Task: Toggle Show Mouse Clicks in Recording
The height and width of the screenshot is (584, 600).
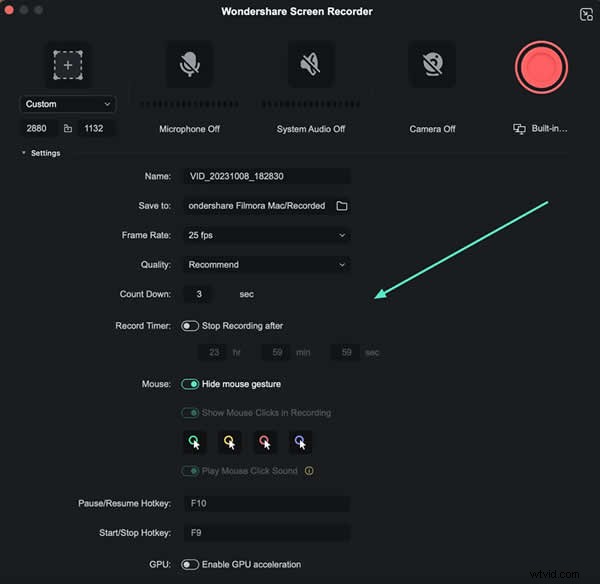Action: pos(190,413)
